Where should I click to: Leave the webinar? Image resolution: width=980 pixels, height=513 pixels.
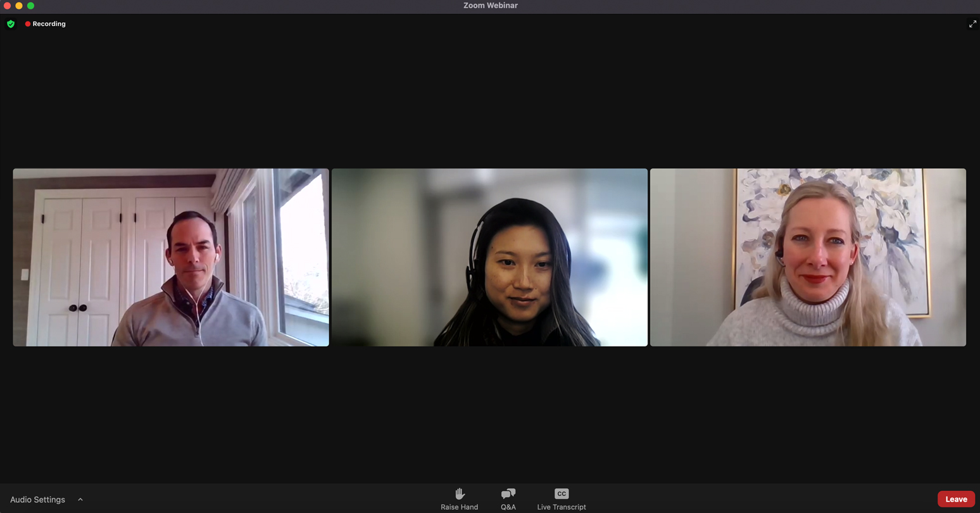(x=956, y=499)
